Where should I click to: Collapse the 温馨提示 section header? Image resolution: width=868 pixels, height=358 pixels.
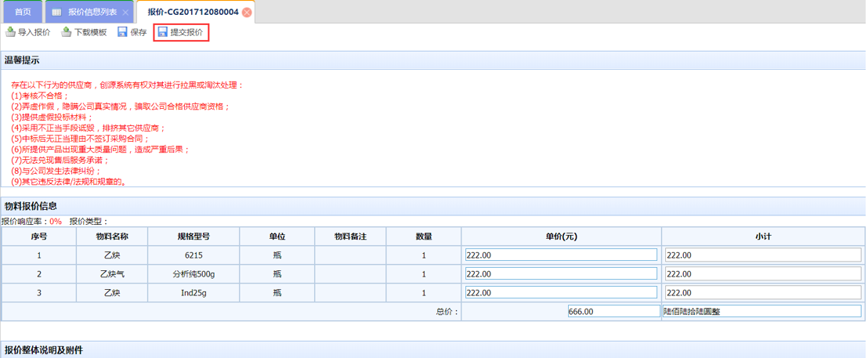(x=22, y=60)
